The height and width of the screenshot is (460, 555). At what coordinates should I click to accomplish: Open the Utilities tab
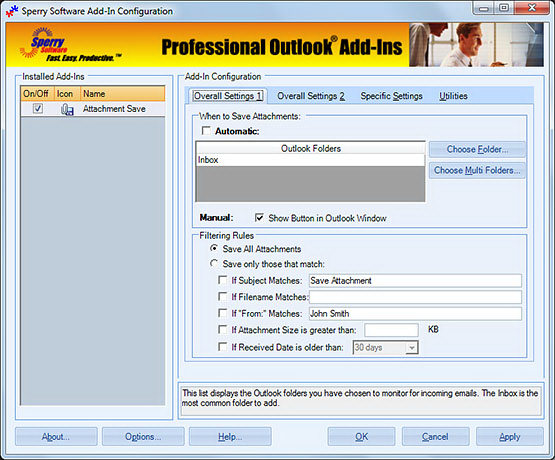point(453,96)
